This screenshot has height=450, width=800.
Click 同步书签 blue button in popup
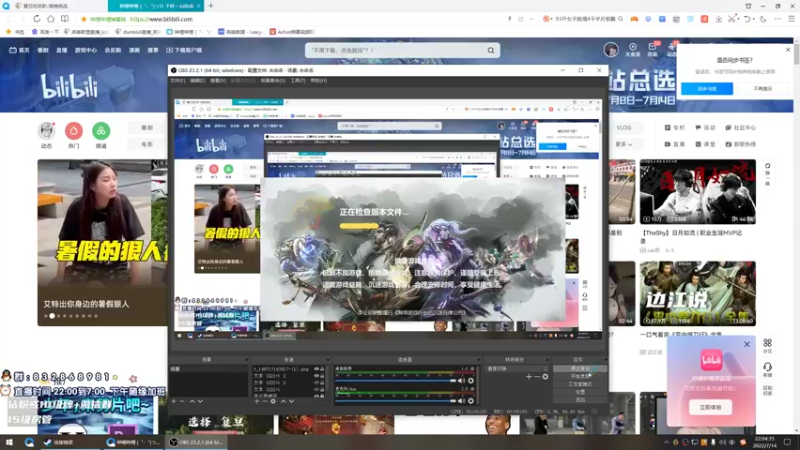pyautogui.click(x=707, y=89)
